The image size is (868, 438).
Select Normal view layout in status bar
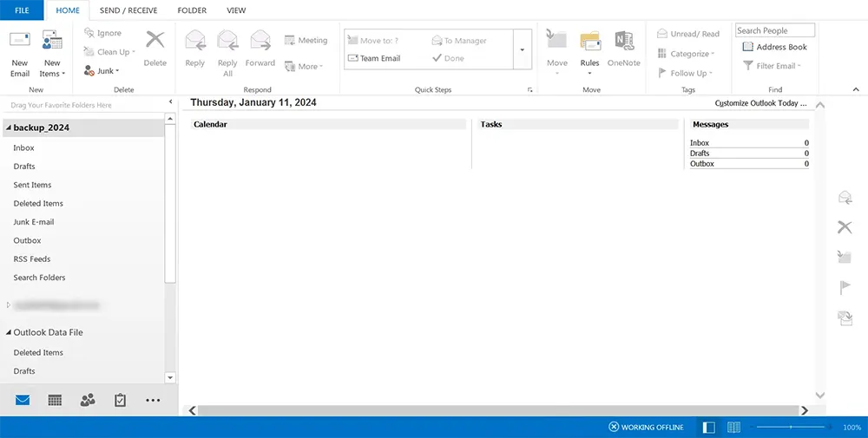click(x=708, y=427)
